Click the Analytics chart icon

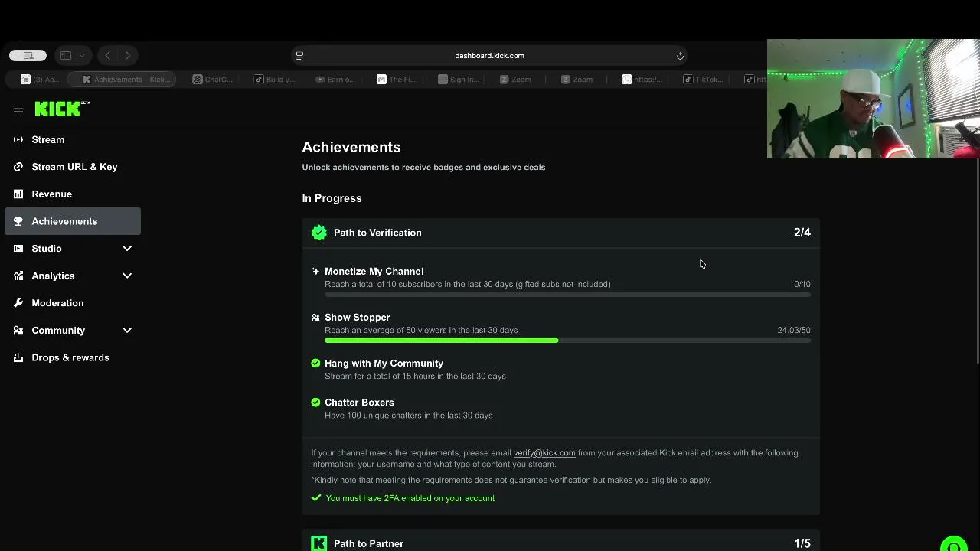pyautogui.click(x=18, y=275)
